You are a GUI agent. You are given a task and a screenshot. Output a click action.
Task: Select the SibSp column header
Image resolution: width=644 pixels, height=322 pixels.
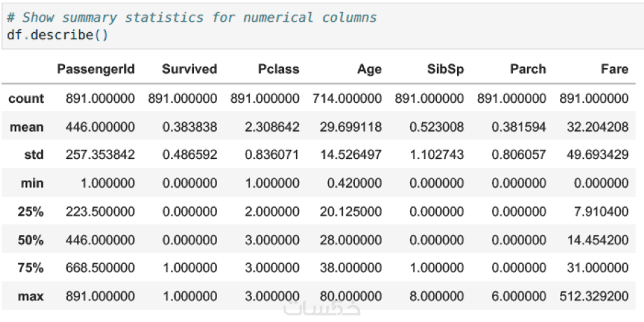(445, 69)
